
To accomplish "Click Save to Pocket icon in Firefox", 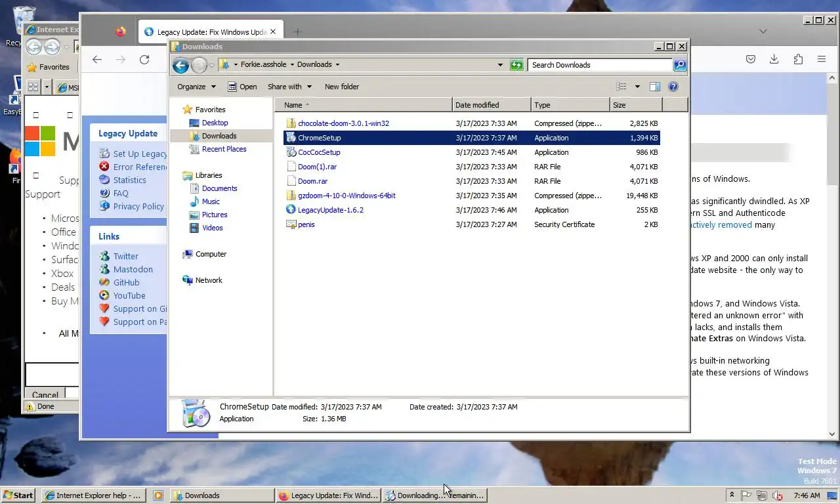I will [x=751, y=59].
